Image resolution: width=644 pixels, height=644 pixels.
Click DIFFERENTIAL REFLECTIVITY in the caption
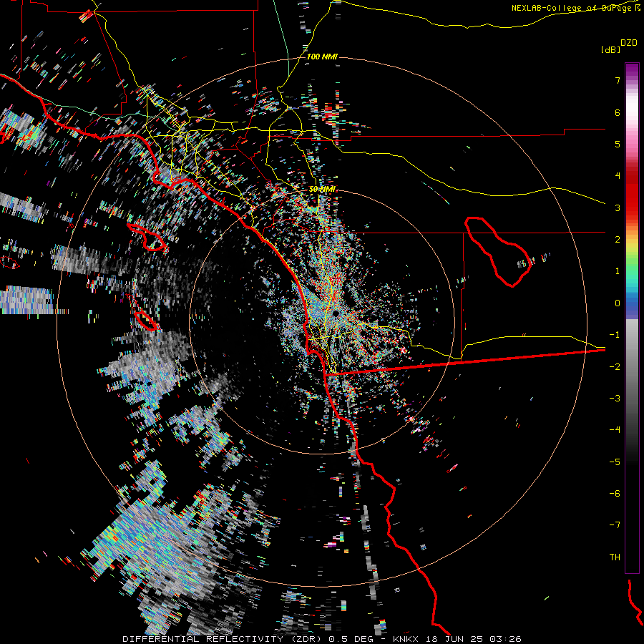pyautogui.click(x=203, y=639)
